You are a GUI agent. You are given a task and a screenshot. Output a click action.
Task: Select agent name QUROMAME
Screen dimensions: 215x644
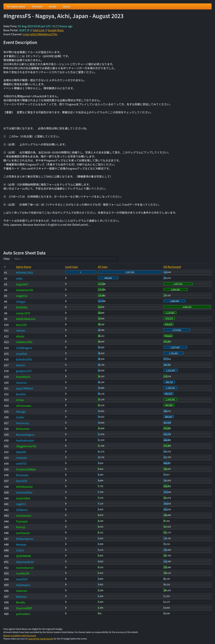point(24,556)
